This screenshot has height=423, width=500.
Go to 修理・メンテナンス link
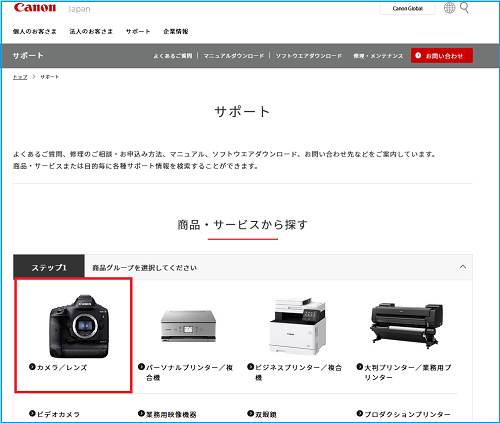[x=378, y=56]
